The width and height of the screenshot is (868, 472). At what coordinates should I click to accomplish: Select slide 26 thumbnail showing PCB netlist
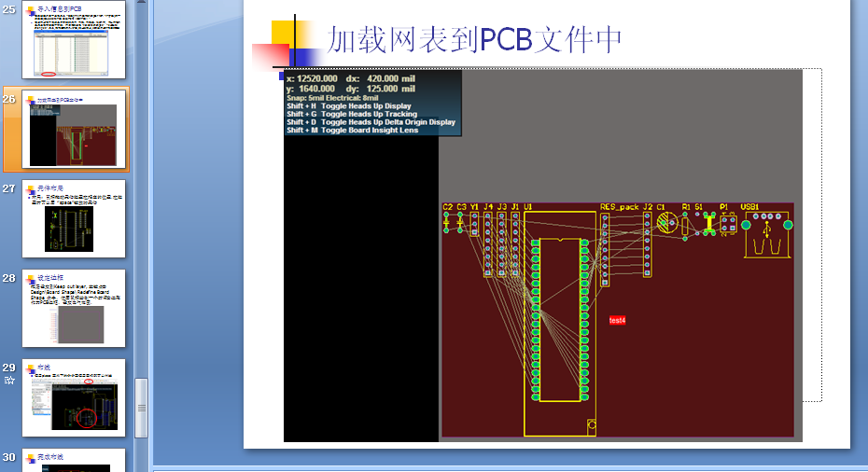click(x=74, y=129)
